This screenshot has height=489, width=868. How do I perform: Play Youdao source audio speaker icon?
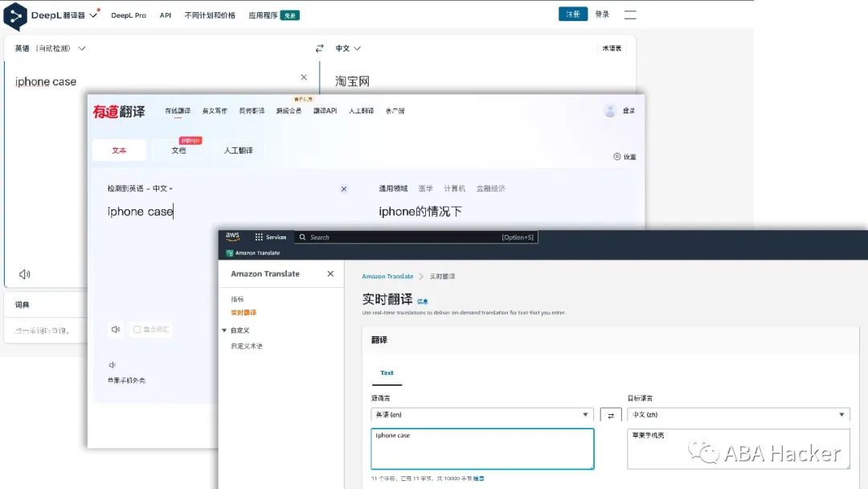(115, 330)
